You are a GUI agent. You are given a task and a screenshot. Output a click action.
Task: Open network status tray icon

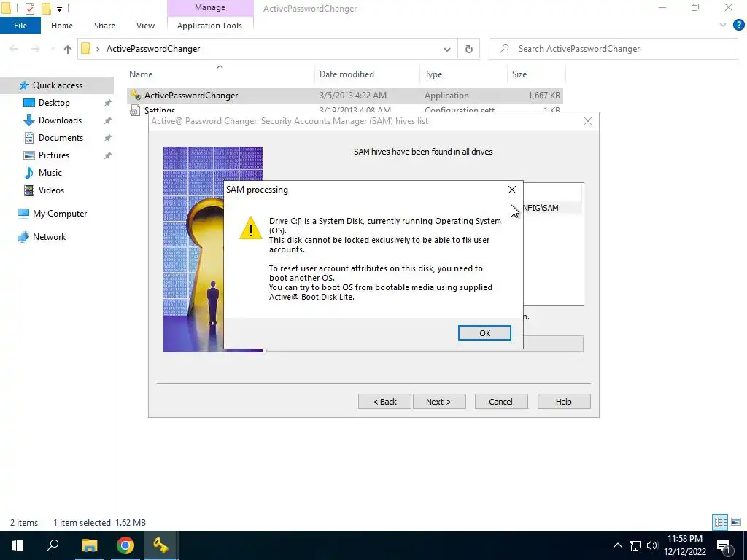[635, 545]
